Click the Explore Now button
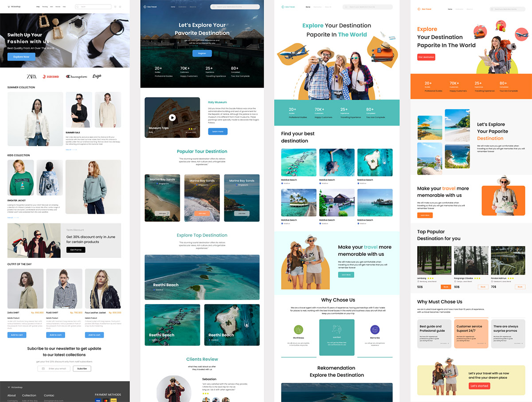This screenshot has height=402, width=532. coord(21,57)
